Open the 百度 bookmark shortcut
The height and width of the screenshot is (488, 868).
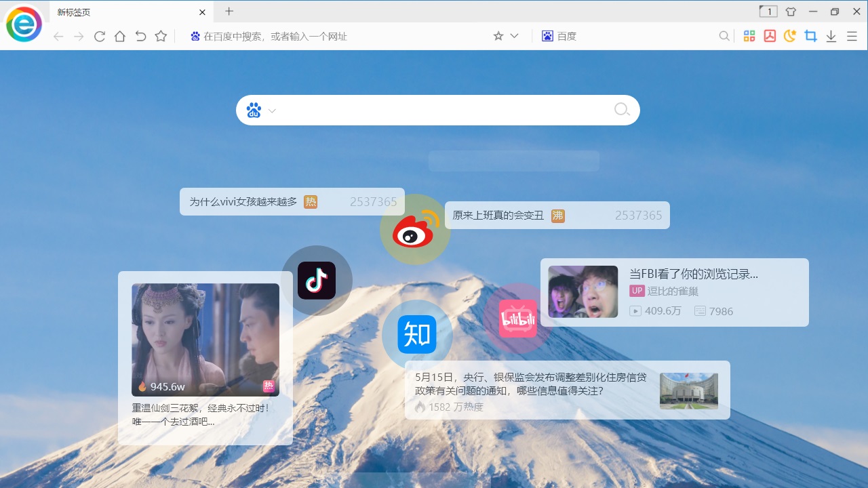(x=559, y=37)
